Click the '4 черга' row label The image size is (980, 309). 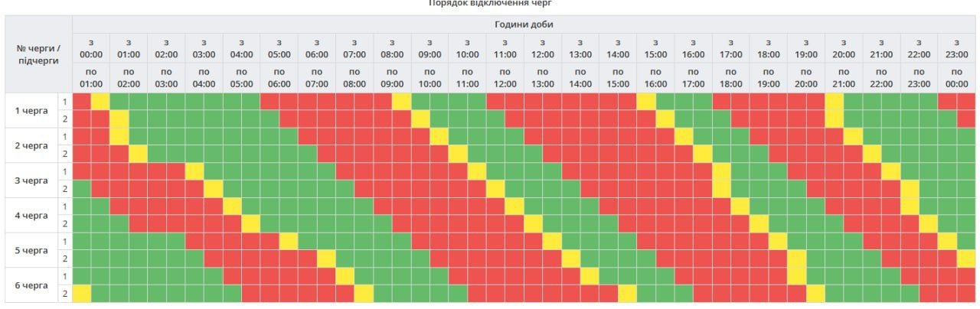point(32,216)
